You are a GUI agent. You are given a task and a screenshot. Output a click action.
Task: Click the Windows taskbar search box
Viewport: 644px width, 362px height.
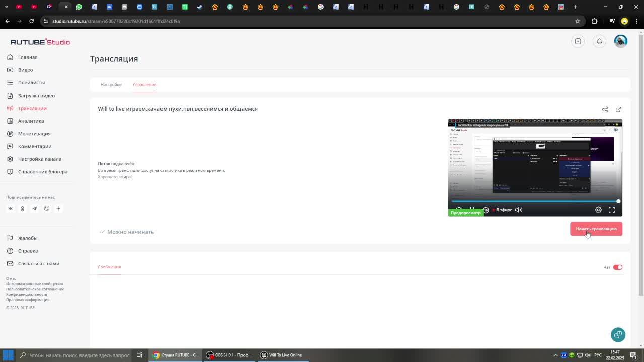(74, 355)
